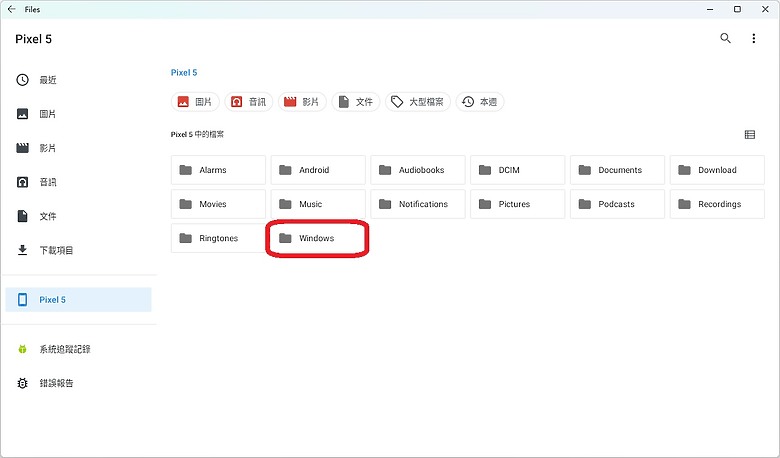This screenshot has width=780, height=458.
Task: Click the clock icon beside 最近
Action: pos(22,80)
